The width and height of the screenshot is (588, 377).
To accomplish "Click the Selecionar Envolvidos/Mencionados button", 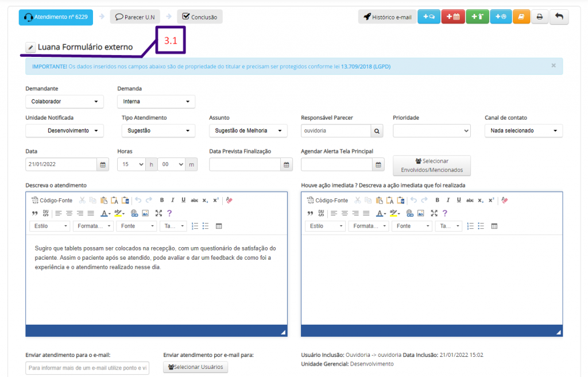I will click(x=431, y=166).
